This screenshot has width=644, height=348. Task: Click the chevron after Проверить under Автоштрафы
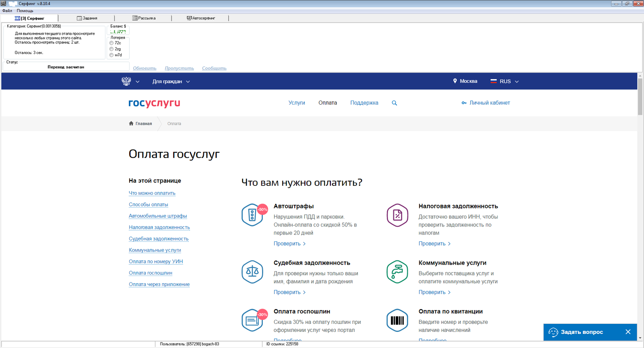(x=304, y=244)
